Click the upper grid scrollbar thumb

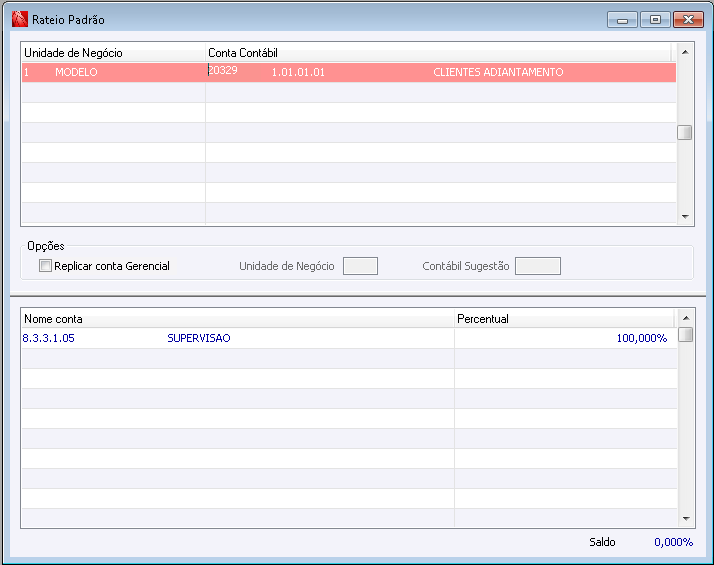(684, 132)
